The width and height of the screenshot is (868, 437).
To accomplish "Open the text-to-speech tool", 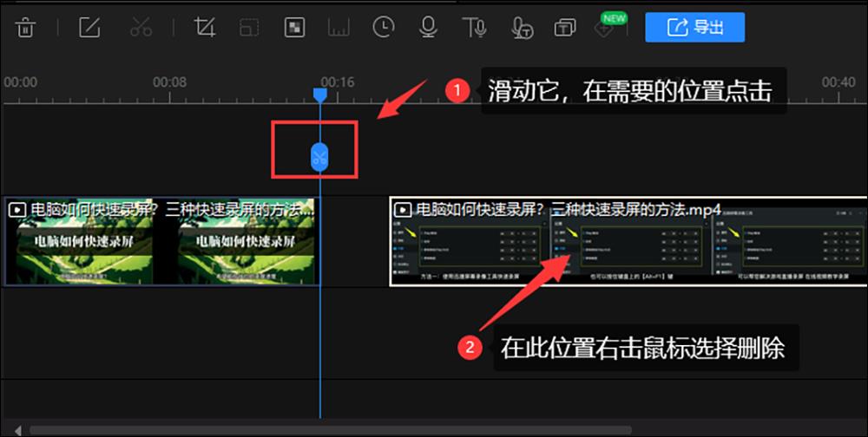I will [474, 28].
